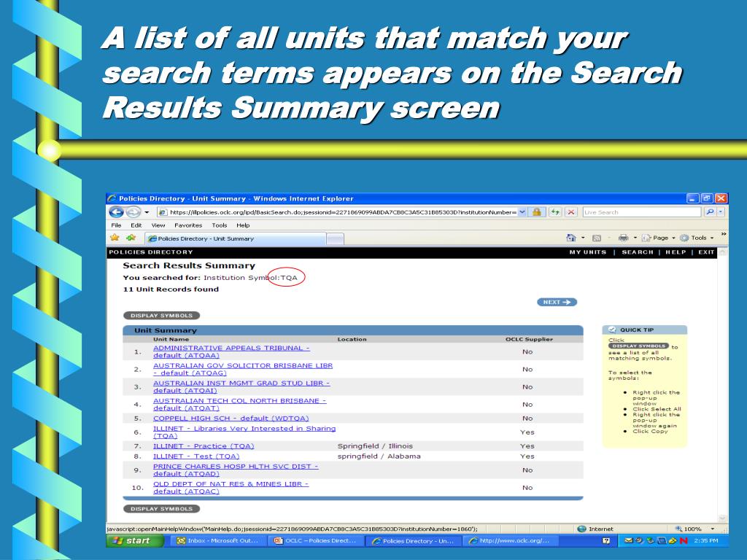This screenshot has height=560, width=747.
Task: Click the toolbar overflow chevron
Action: click(x=723, y=234)
